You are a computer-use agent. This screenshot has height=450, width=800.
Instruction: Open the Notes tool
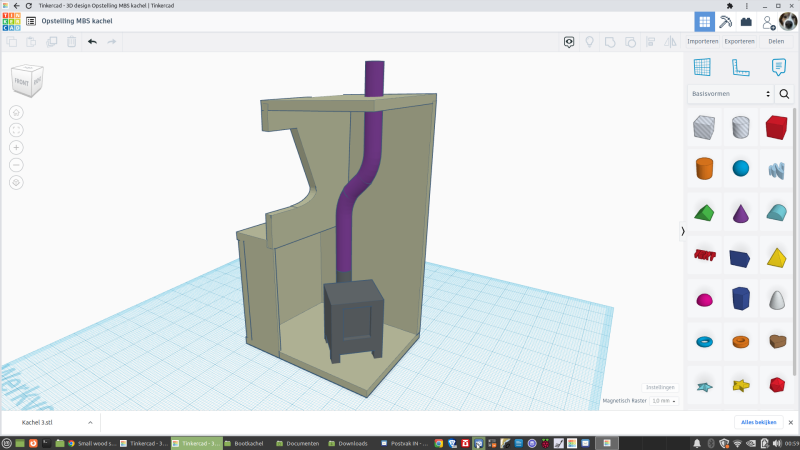pos(778,67)
